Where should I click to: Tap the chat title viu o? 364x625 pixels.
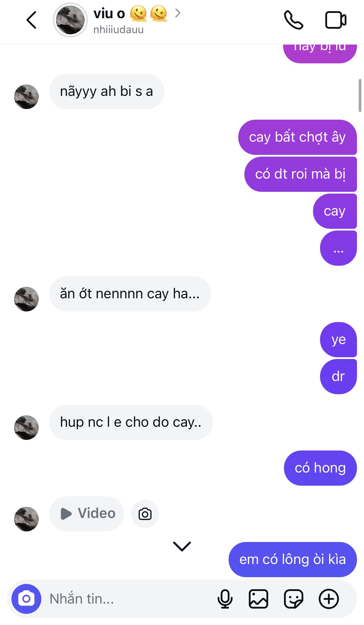coord(109,13)
